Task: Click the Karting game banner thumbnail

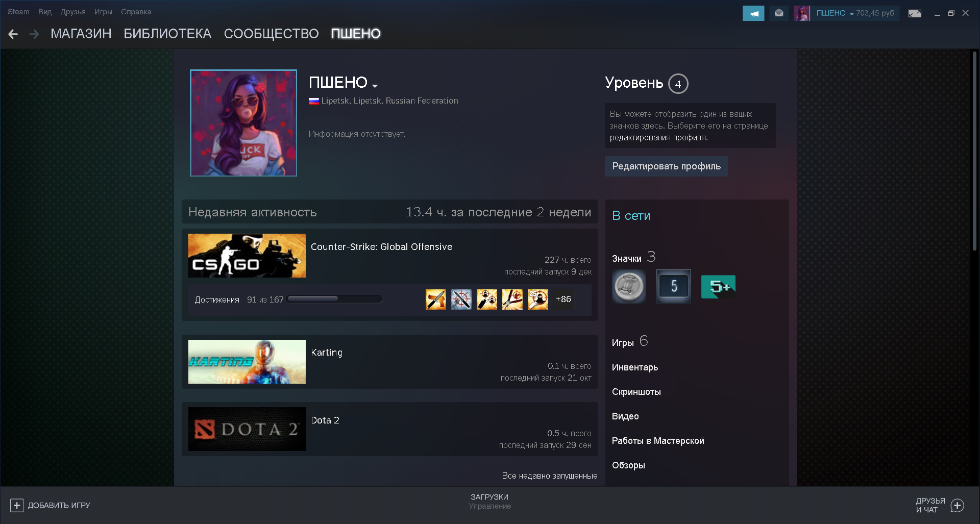Action: 247,362
